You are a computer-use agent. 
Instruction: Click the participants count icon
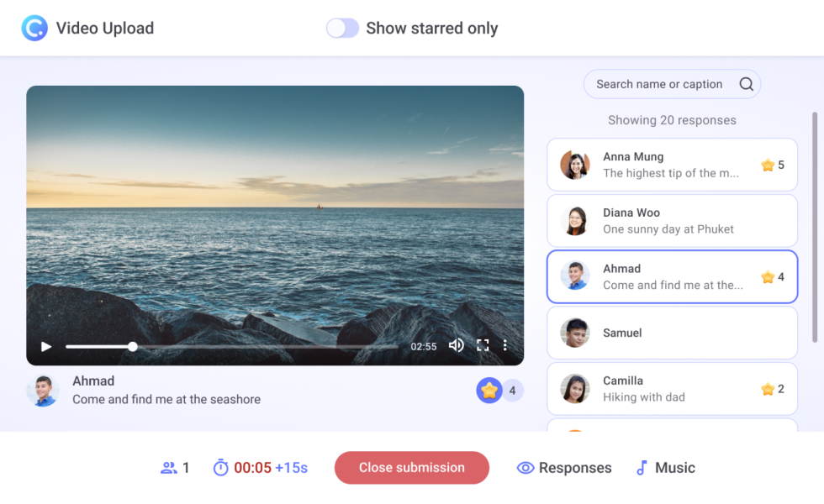tap(168, 468)
